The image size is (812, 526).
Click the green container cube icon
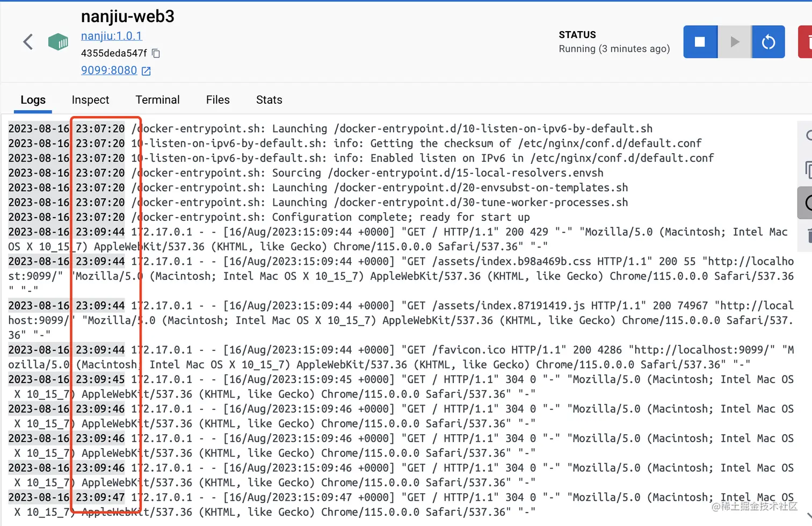pyautogui.click(x=58, y=42)
